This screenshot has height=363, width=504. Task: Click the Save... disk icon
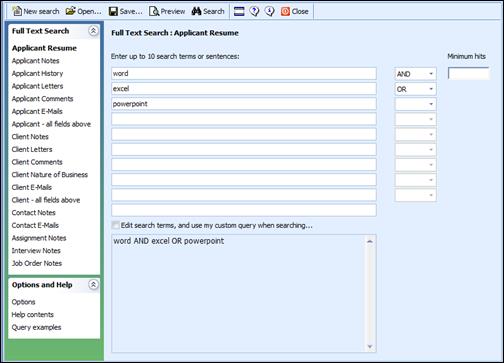click(x=113, y=12)
